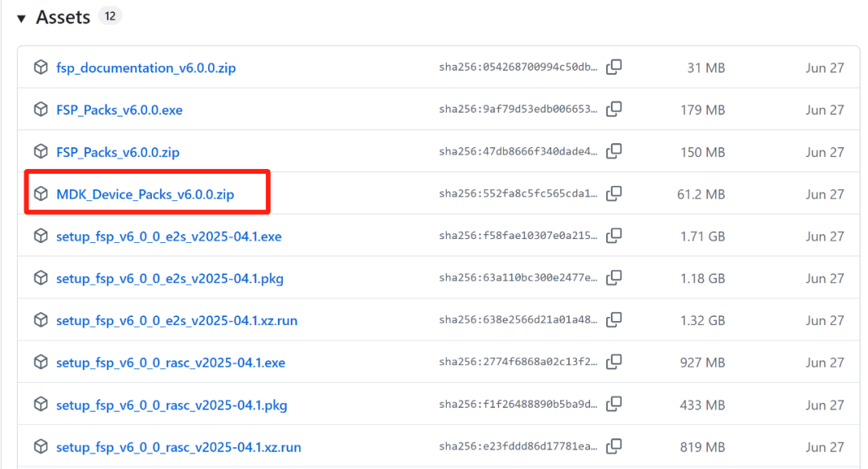Screen dimensions: 868x469
Task: Open the FSP_Packs_v6.0.0.zip link
Action: (x=118, y=152)
